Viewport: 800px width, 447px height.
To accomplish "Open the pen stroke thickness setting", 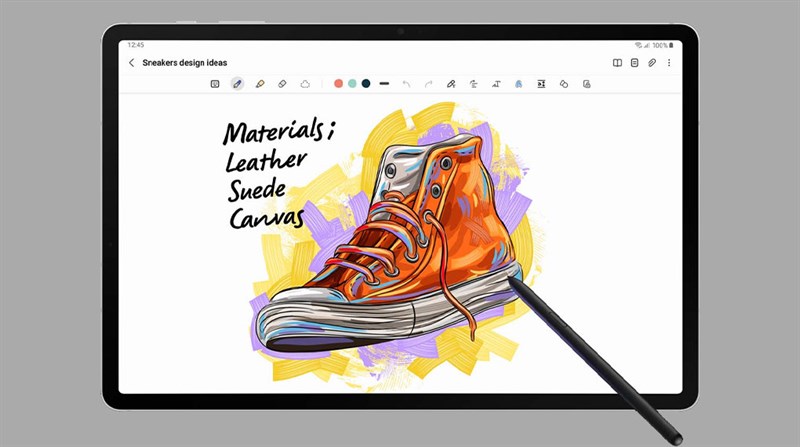I will [x=384, y=84].
